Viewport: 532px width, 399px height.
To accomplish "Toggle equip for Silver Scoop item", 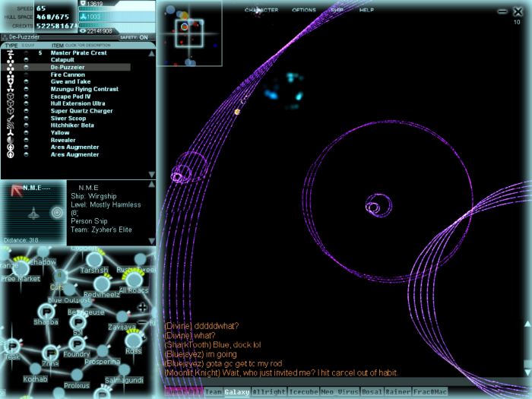I will tap(27, 118).
